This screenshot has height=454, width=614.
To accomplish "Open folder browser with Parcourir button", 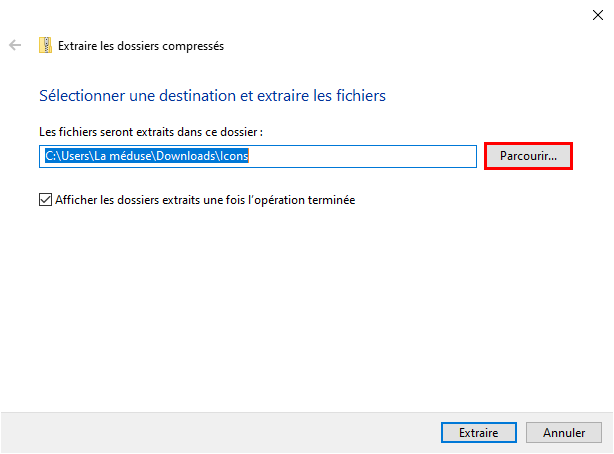I will click(528, 156).
